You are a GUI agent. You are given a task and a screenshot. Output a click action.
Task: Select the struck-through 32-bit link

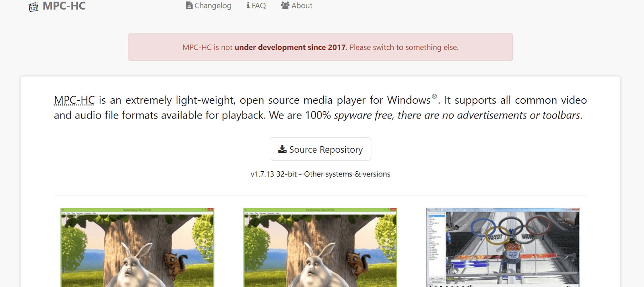[286, 174]
